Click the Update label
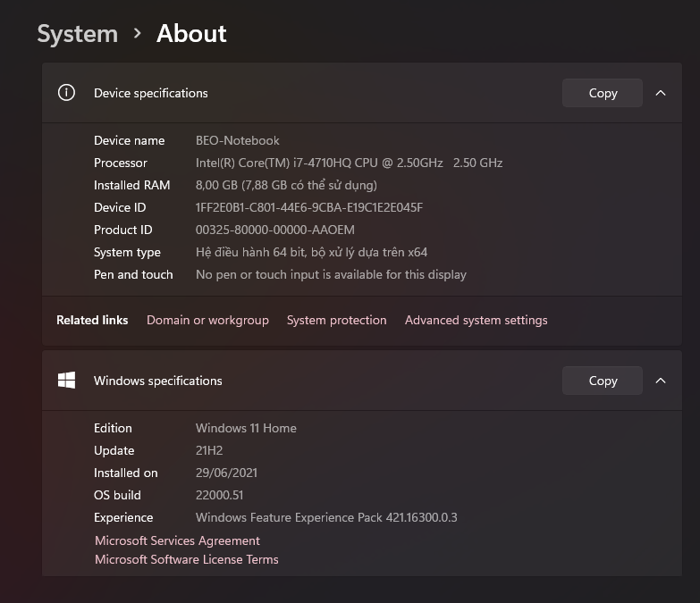This screenshot has height=603, width=700. click(114, 450)
